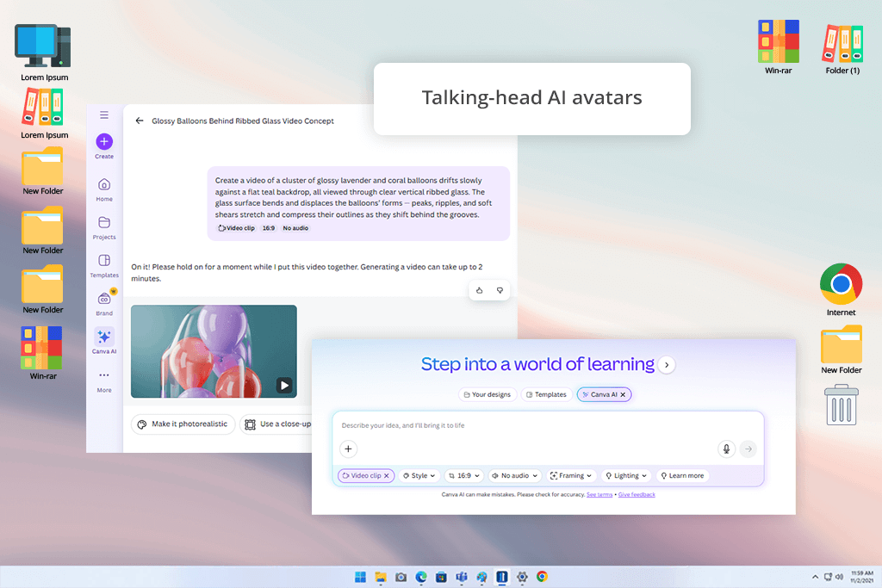The width and height of the screenshot is (882, 588).
Task: Click the Learn more button
Action: pyautogui.click(x=682, y=475)
